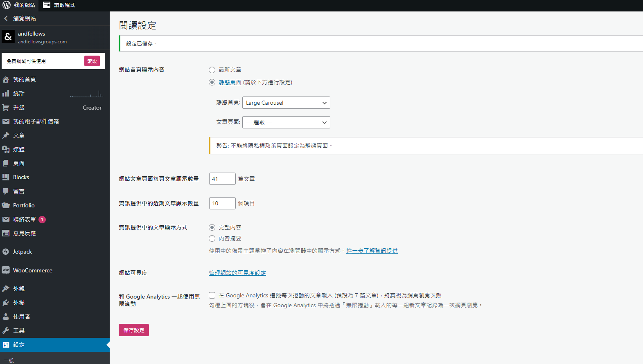
Task: Click the back chevron next to 瀏覽網站
Action: pos(6,18)
